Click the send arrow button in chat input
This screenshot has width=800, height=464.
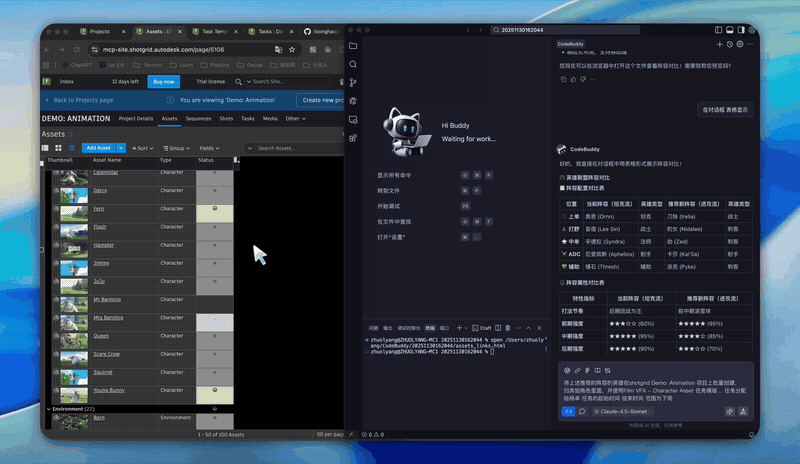pyautogui.click(x=743, y=411)
